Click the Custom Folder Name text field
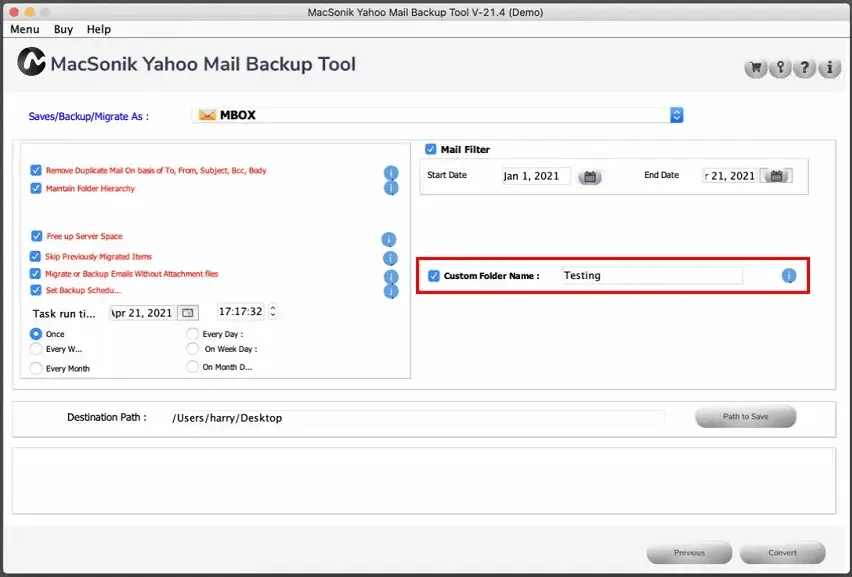852x577 pixels. pyautogui.click(x=652, y=275)
